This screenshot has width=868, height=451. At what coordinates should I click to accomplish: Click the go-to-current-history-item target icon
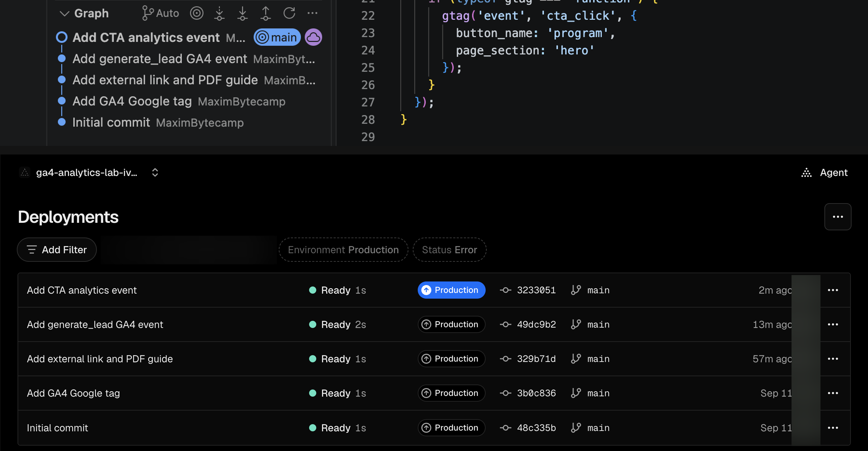197,13
